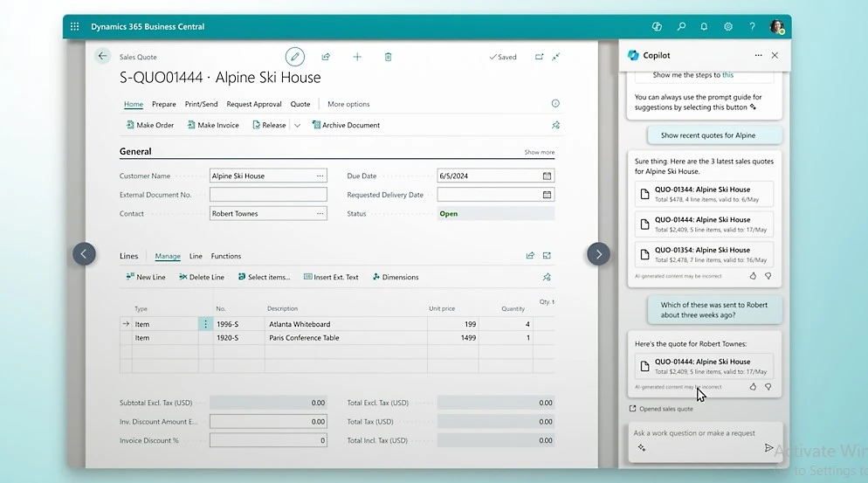Open the info factbox icon
Screen dimensions: 868x483
click(x=555, y=104)
